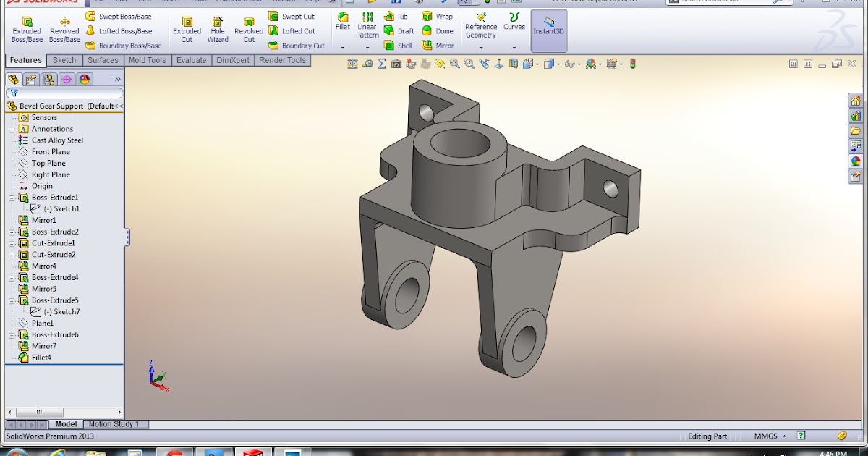The height and width of the screenshot is (456, 868).
Task: Click the Motion Study 1 tab
Action: tap(115, 423)
